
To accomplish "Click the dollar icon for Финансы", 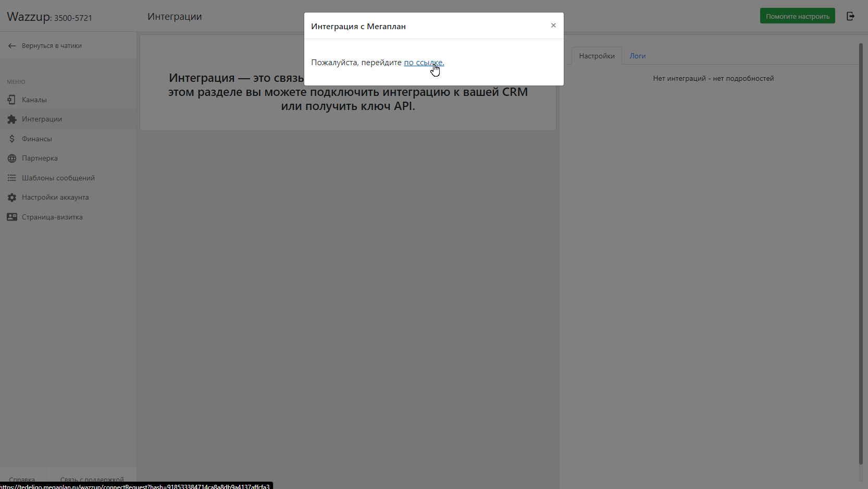I will click(x=11, y=139).
